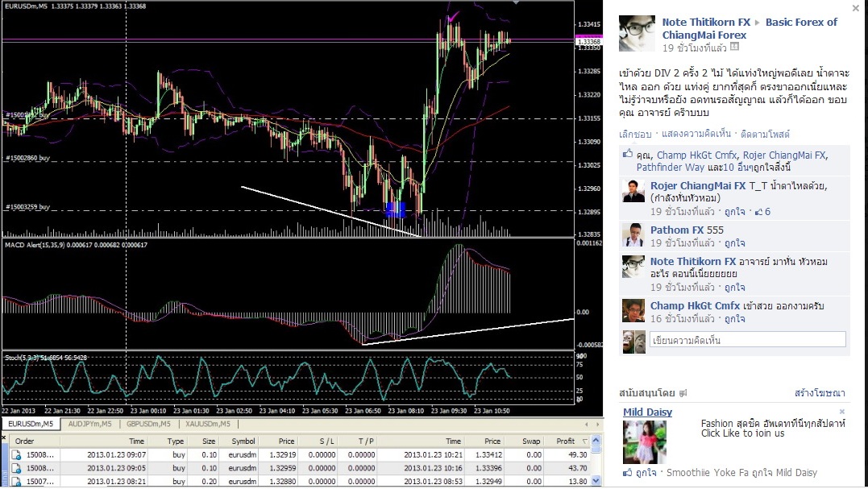Click the chart shift triangle atop the chart
This screenshot has height=489, width=868.
(516, 2)
